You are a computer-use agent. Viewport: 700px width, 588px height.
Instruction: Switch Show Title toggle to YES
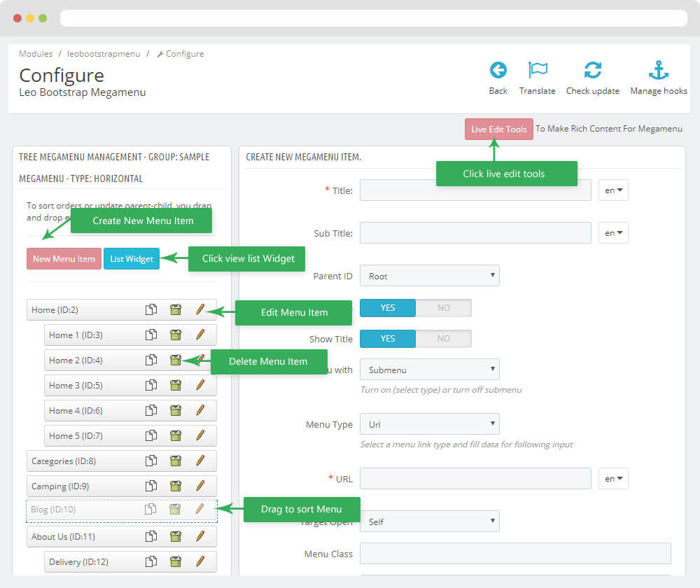point(388,339)
